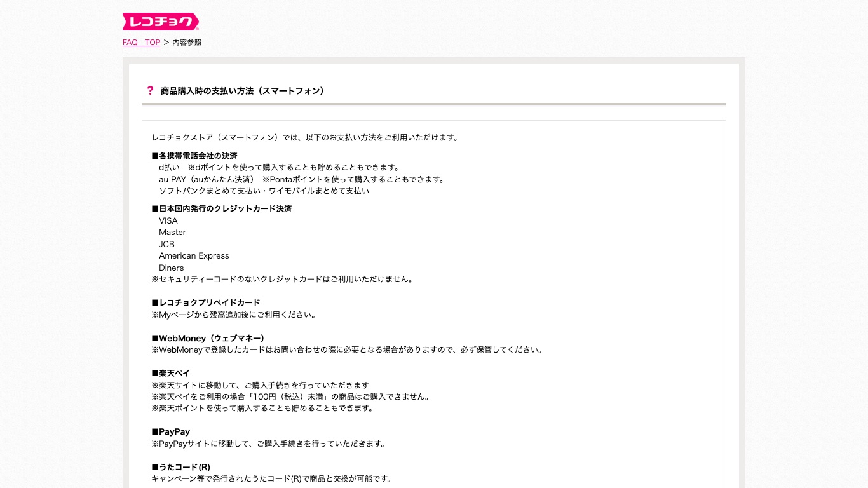This screenshot has height=488, width=868.
Task: Open the FAQ TOP breadcrumb link
Action: pyautogui.click(x=141, y=43)
